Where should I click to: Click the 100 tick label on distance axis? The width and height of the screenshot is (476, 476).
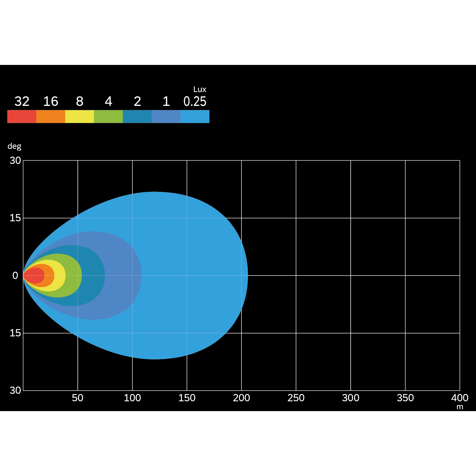(132, 398)
